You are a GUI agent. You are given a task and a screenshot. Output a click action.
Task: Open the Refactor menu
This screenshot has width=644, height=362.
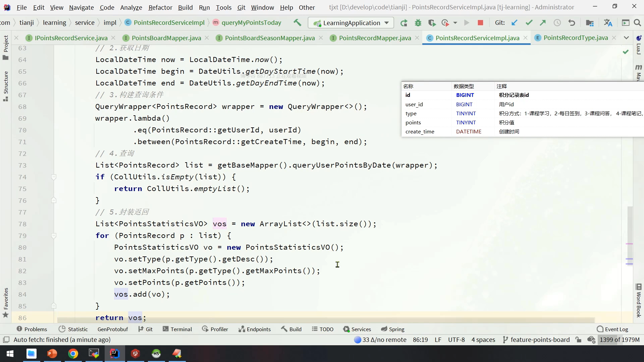(x=160, y=7)
